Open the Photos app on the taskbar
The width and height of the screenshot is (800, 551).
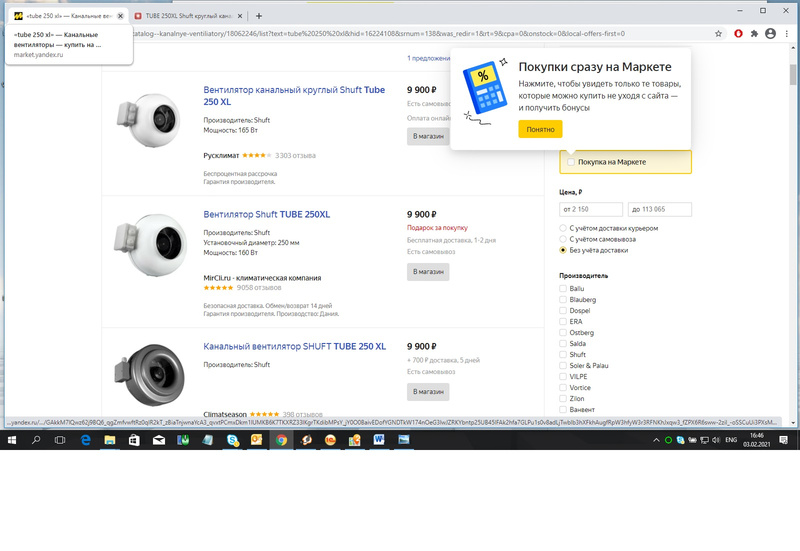pos(404,440)
